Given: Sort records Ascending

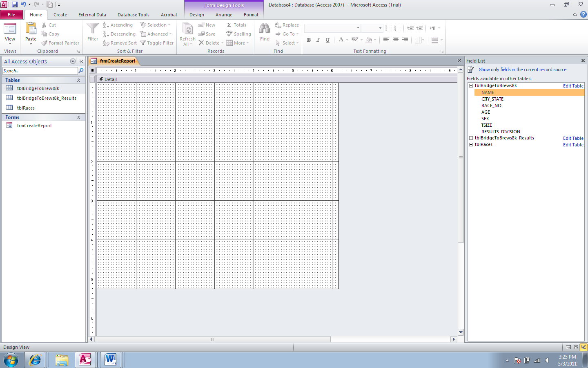Looking at the screenshot, I should pos(118,25).
